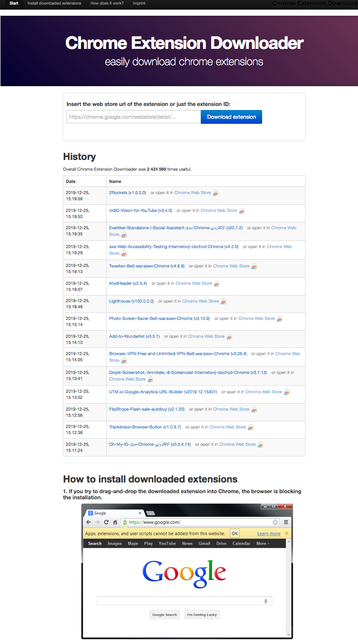Click the Web Store icon in the axe-Web-Accessibility row
This screenshot has width=358, height=644.
pyautogui.click(x=124, y=254)
